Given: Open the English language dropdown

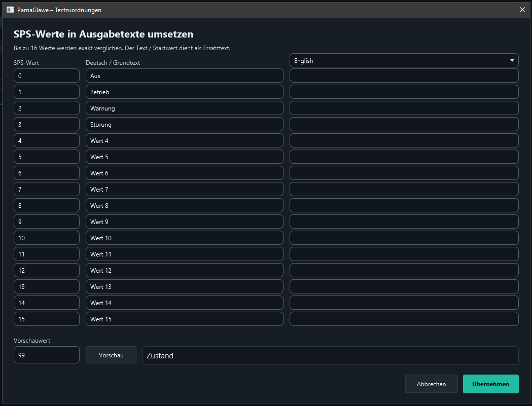Looking at the screenshot, I should pos(404,61).
